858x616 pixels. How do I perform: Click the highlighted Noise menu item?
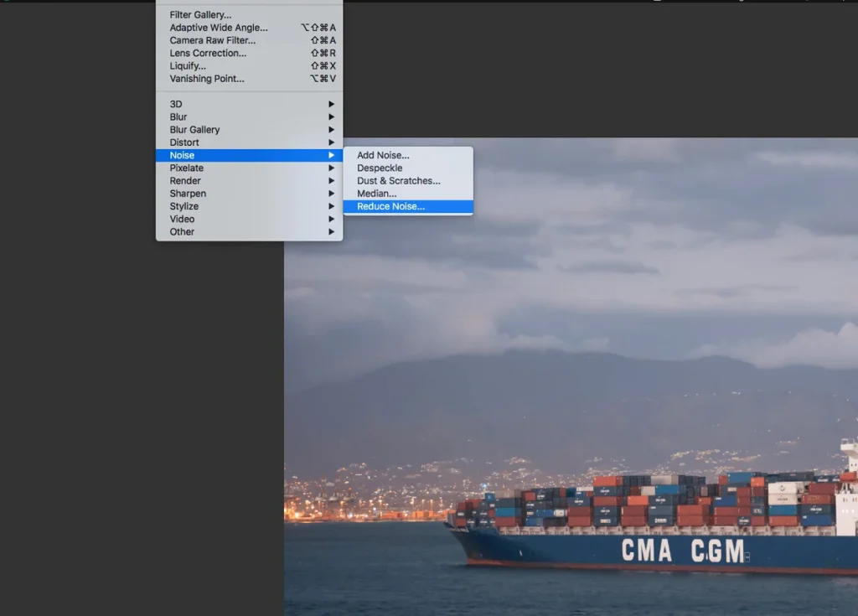(x=249, y=156)
